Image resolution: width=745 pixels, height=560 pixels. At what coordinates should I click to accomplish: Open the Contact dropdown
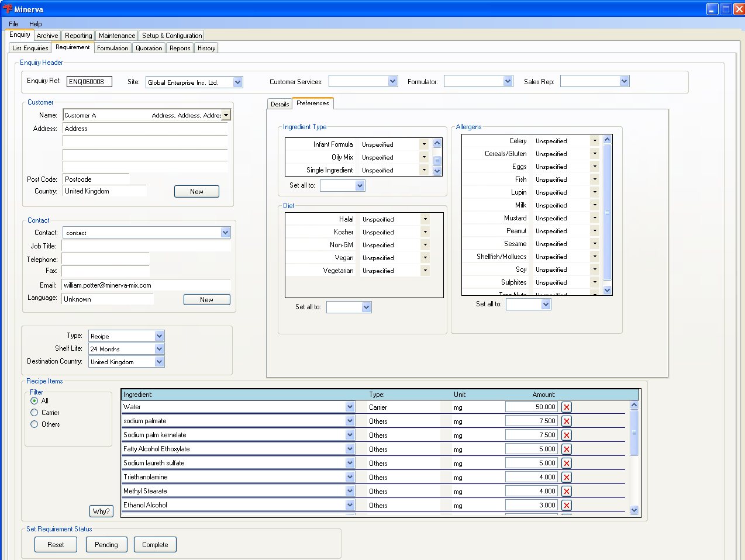coord(225,233)
